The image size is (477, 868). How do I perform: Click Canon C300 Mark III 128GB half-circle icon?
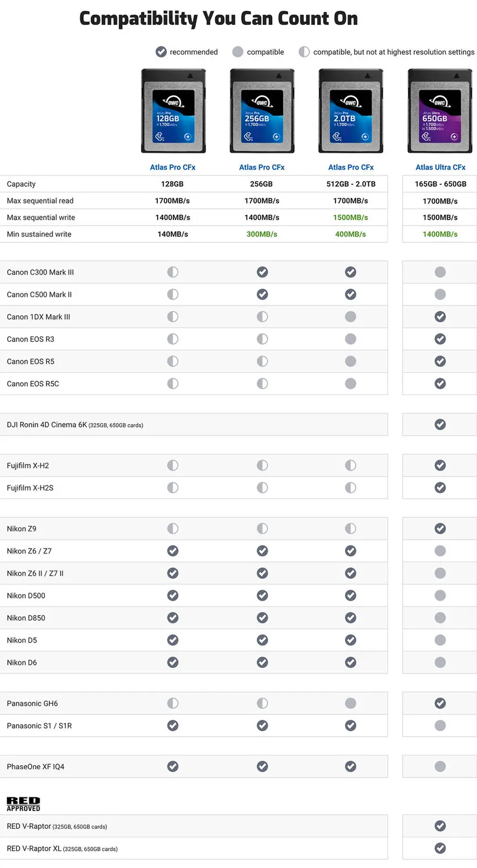point(173,272)
